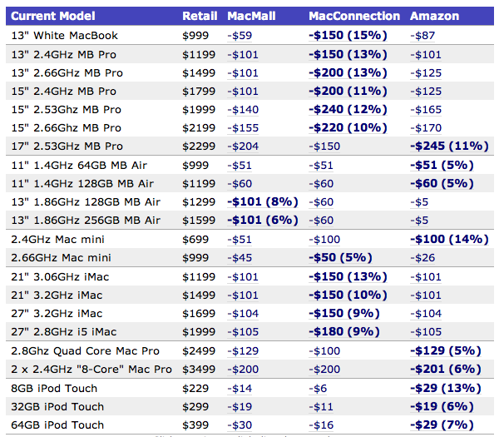Image resolution: width=504 pixels, height=437 pixels.
Task: Open MacConnection -$240 (12%) deal
Action: coord(348,109)
